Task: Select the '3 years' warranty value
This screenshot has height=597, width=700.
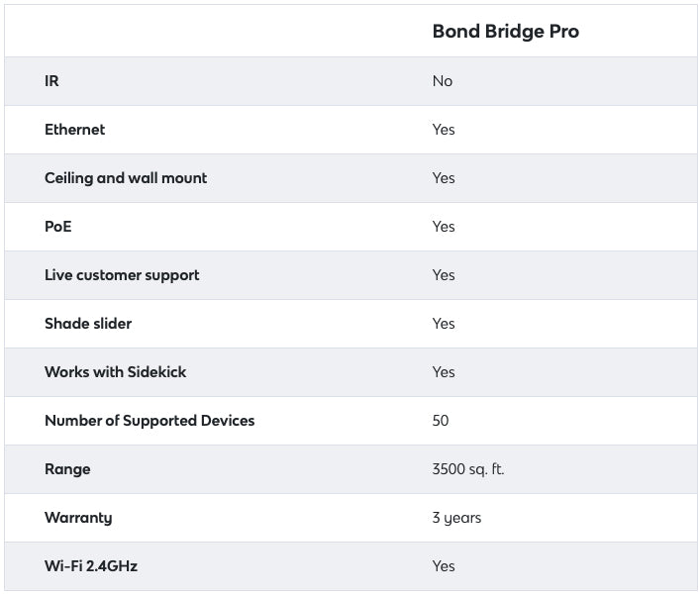Action: [x=456, y=518]
